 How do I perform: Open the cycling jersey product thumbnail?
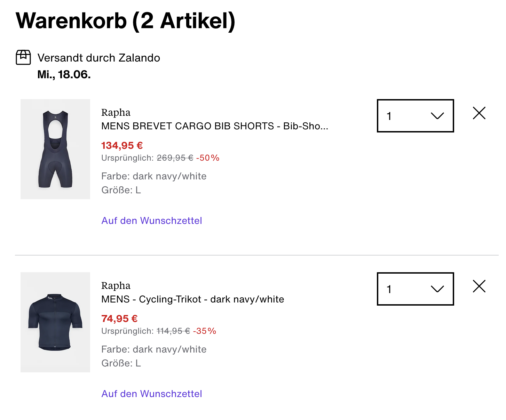coord(55,322)
